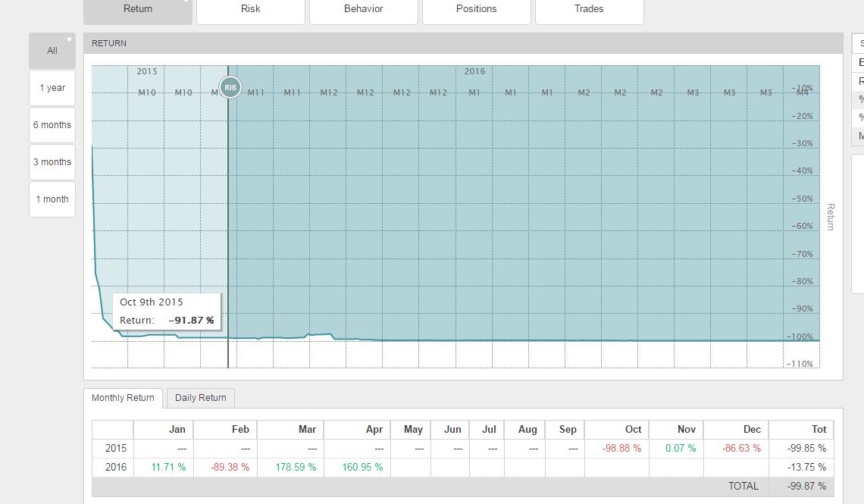The image size is (864, 504).
Task: Click the TOTAL -99.87 % cell
Action: point(806,486)
